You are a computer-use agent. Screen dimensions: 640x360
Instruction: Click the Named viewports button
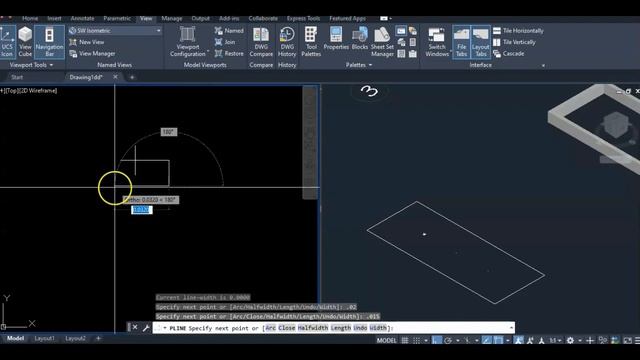229,31
